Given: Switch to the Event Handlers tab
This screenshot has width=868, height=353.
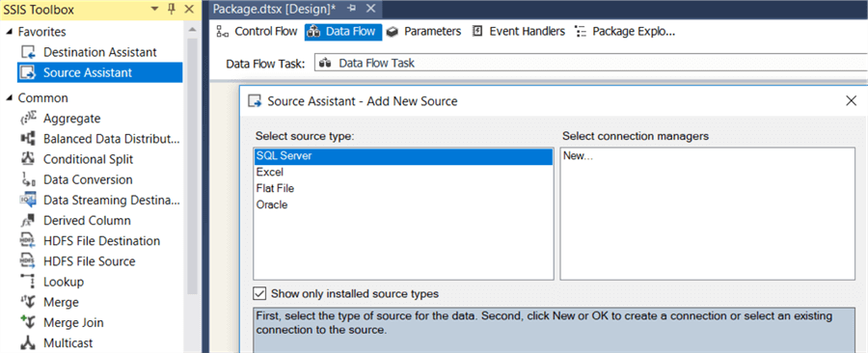Looking at the screenshot, I should 518,32.
